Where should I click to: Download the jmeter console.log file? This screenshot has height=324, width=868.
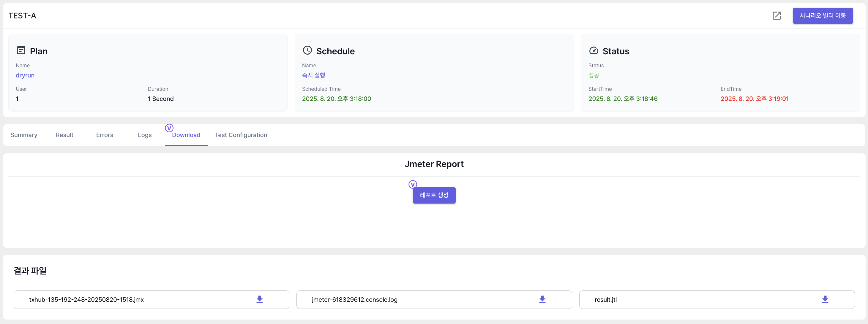coord(542,299)
